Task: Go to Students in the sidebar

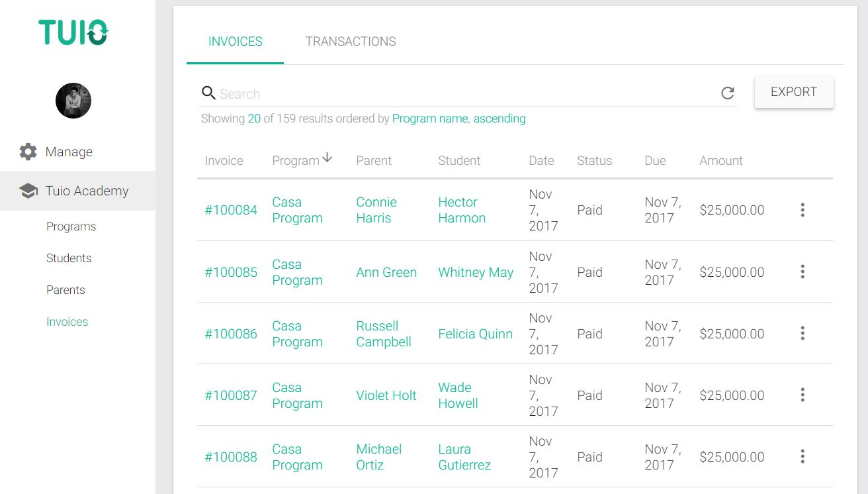Action: [x=69, y=258]
